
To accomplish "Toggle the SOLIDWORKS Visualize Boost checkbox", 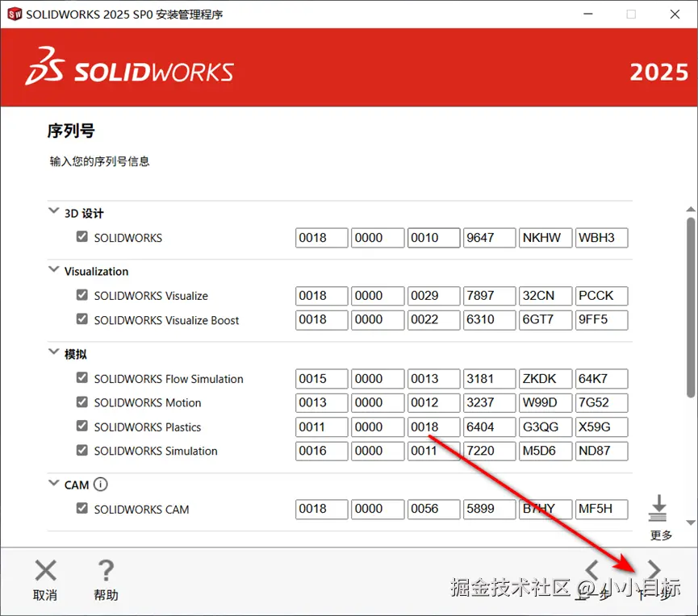I will click(82, 319).
